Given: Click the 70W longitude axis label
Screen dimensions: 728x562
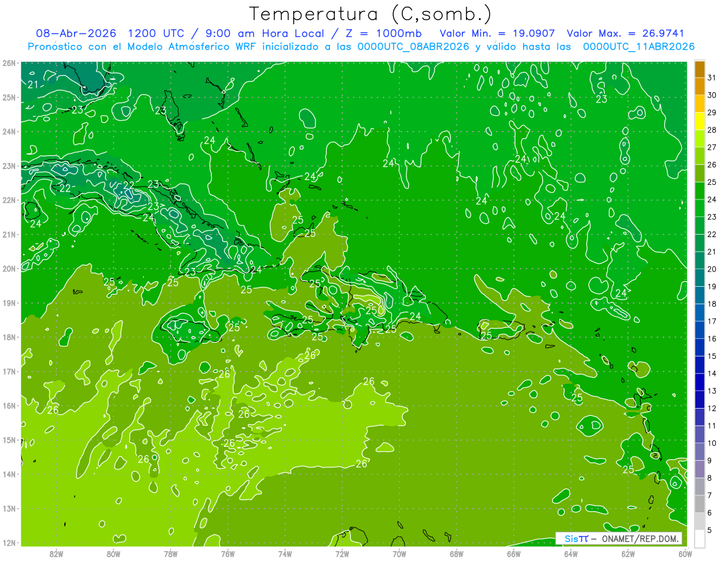Looking at the screenshot, I should [399, 553].
